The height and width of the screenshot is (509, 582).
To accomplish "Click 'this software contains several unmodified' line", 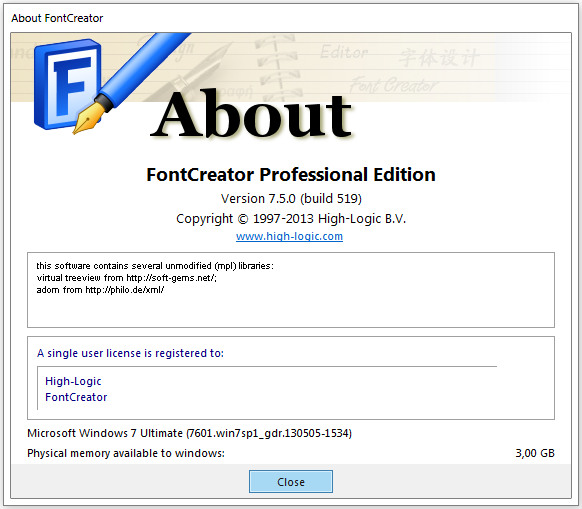I will (155, 266).
